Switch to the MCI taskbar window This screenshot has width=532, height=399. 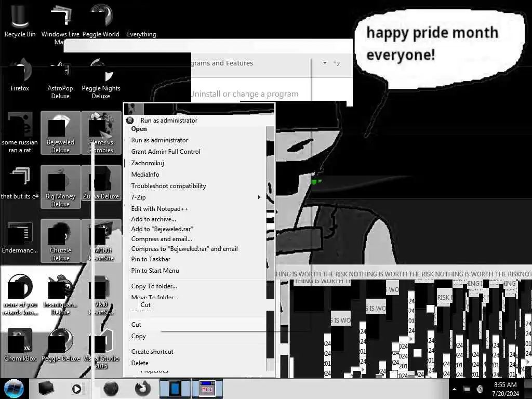pos(207,389)
